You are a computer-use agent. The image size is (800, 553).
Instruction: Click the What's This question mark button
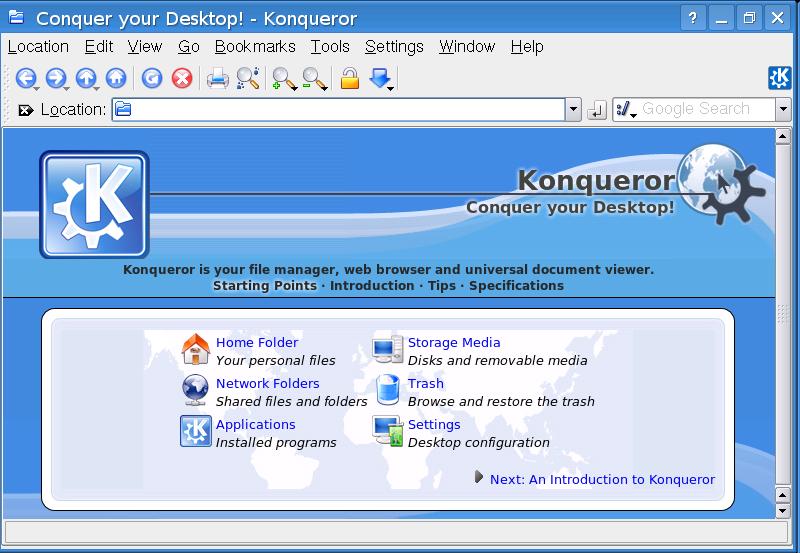tap(693, 18)
